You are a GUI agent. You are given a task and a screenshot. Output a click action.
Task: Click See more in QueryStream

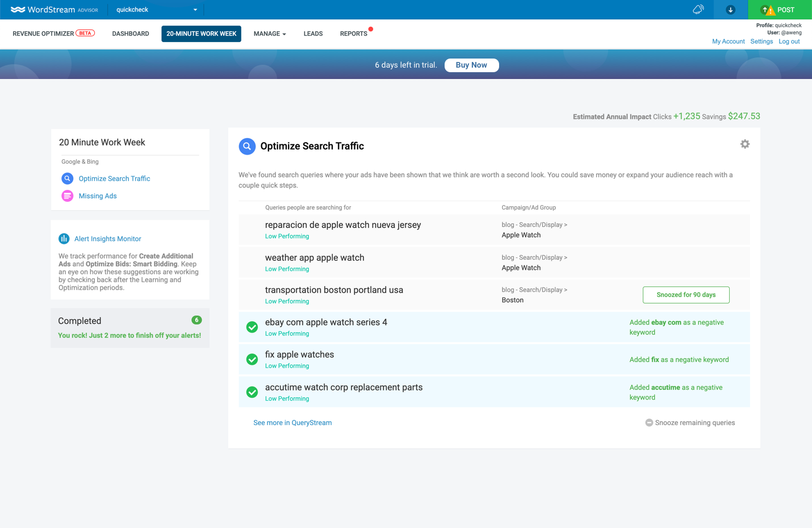292,423
